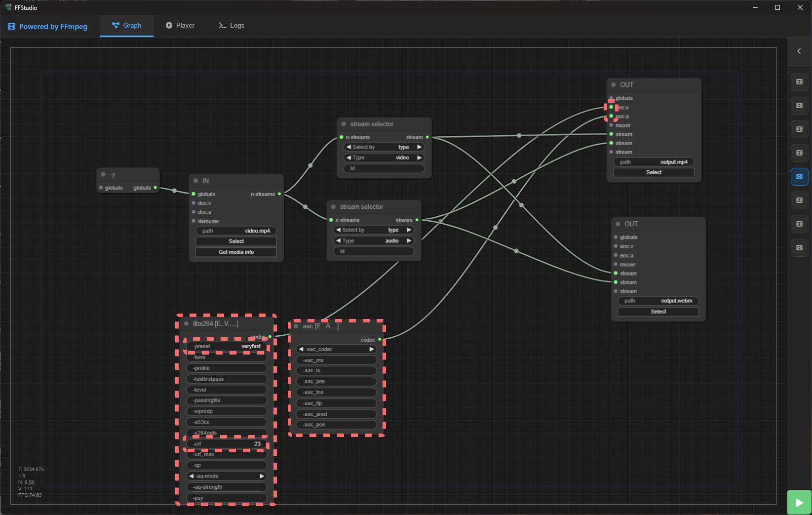This screenshot has height=515, width=812.
Task: Previous Type option in the audio stream selector
Action: tap(338, 240)
